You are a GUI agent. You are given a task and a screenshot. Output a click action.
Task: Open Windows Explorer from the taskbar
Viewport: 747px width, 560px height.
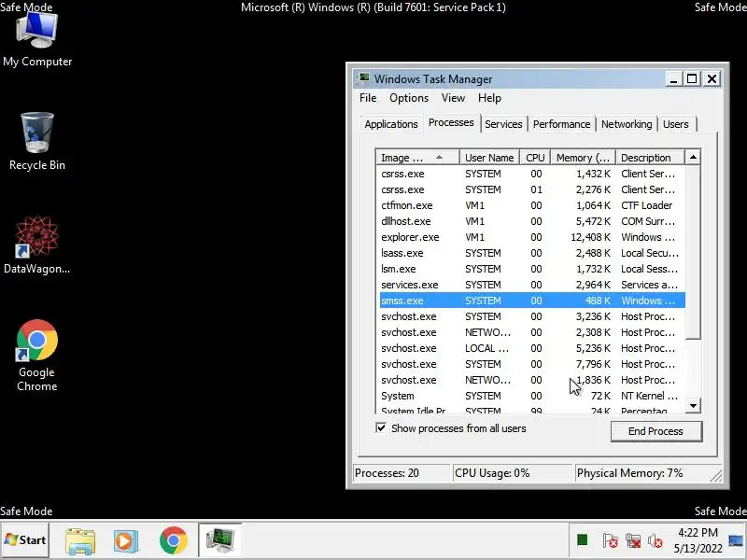click(x=80, y=540)
